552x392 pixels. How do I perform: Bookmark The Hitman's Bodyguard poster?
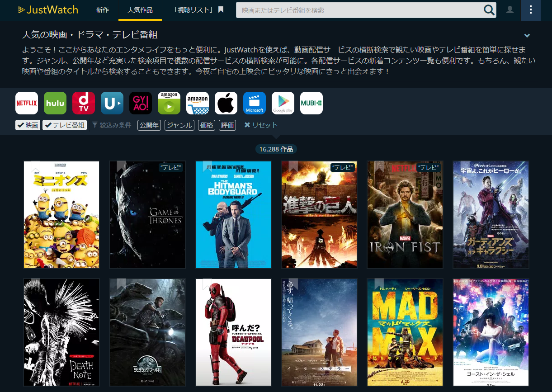208,167
